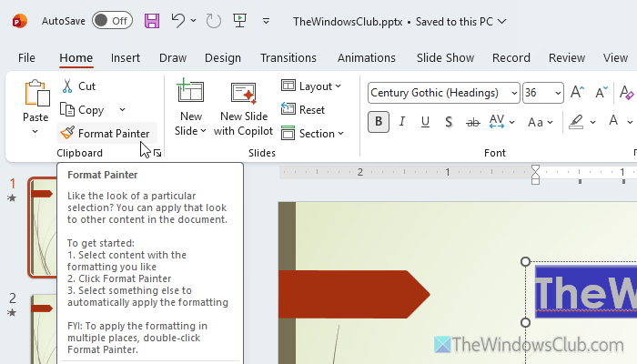
Task: Copy the selected content
Action: 83,110
